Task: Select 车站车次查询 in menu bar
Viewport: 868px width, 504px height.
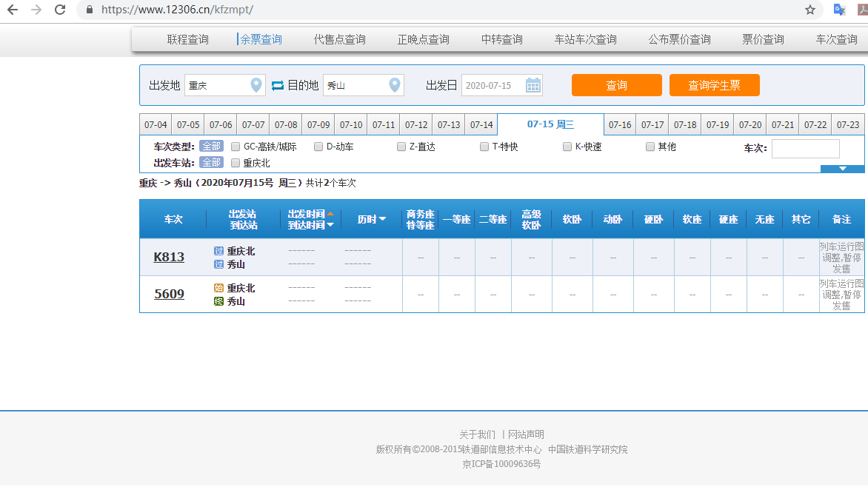Action: (x=585, y=39)
